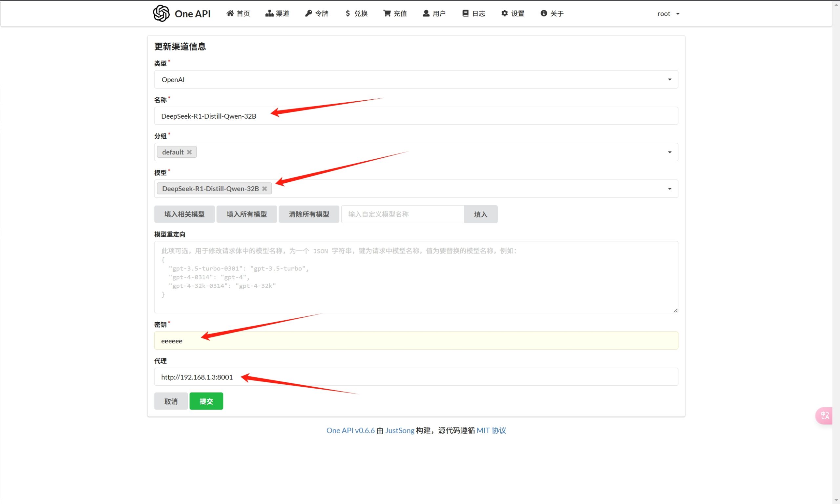Open the 兑换 redemption page
Screen dimensions: 840x504
[x=356, y=13]
